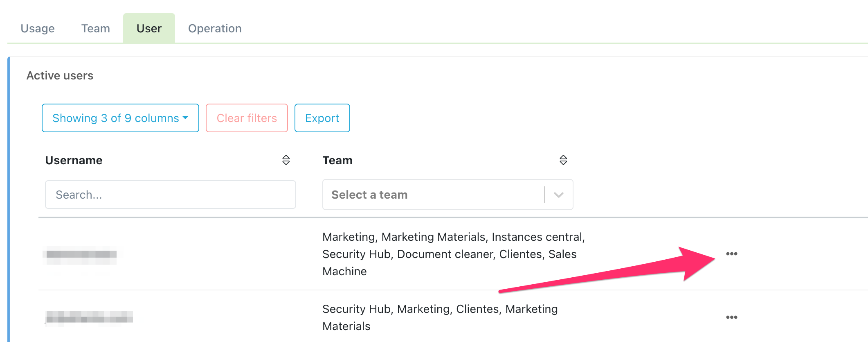Click the Username column header label

[74, 161]
